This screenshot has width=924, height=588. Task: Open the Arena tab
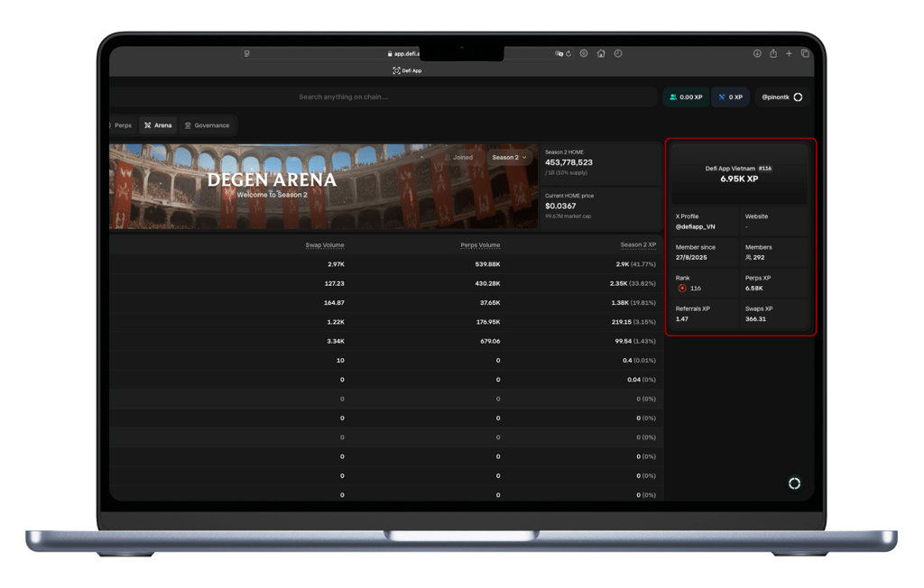(158, 125)
